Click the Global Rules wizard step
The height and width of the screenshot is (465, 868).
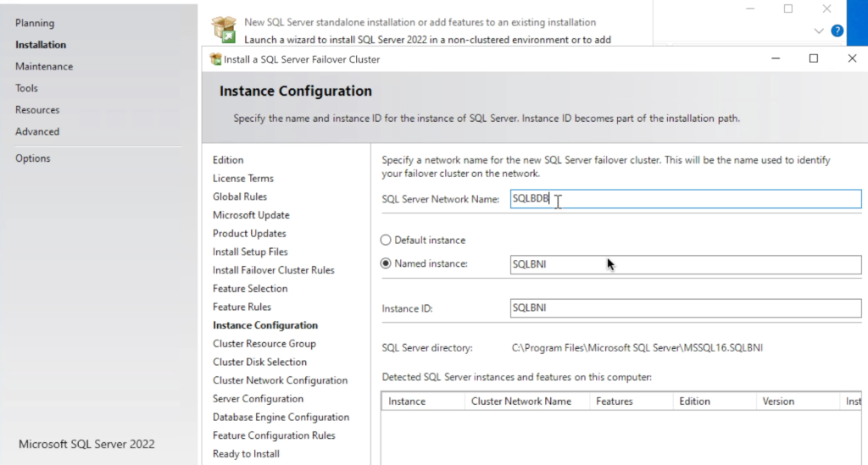pos(240,197)
